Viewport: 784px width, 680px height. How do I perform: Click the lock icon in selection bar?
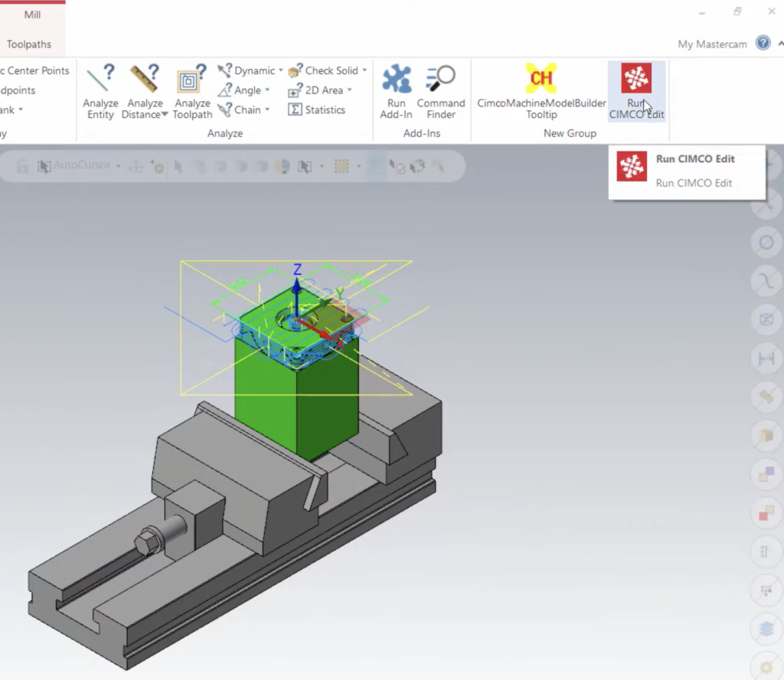(22, 166)
